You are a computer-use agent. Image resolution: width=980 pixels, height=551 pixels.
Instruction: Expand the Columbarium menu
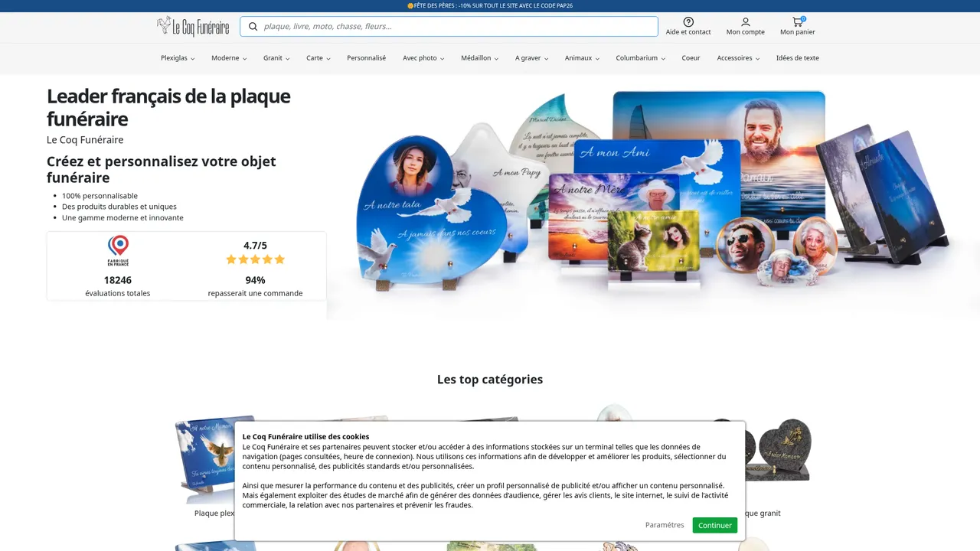[641, 58]
